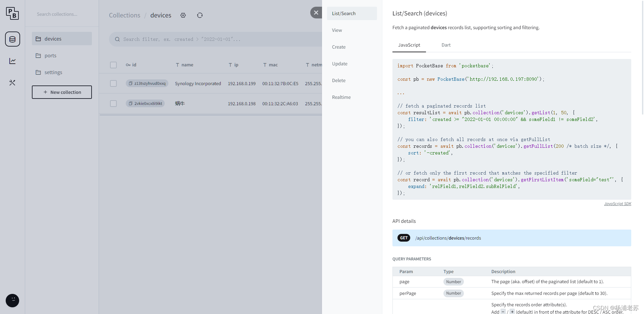This screenshot has height=314, width=644.
Task: Click the JavaScript code sample block
Action: click(x=512, y=129)
